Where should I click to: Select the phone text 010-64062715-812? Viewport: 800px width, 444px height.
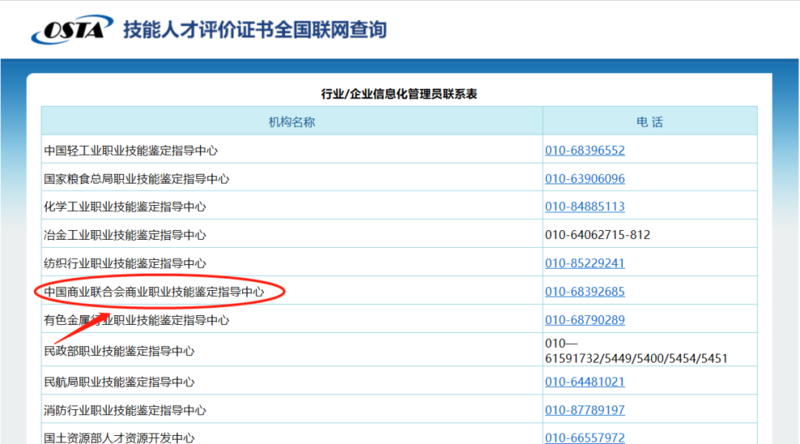click(597, 235)
